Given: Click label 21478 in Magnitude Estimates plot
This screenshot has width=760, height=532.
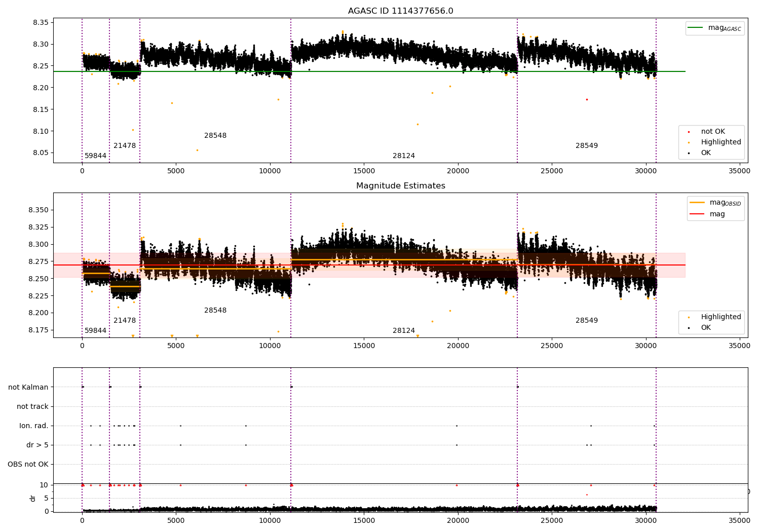Looking at the screenshot, I should tap(125, 321).
